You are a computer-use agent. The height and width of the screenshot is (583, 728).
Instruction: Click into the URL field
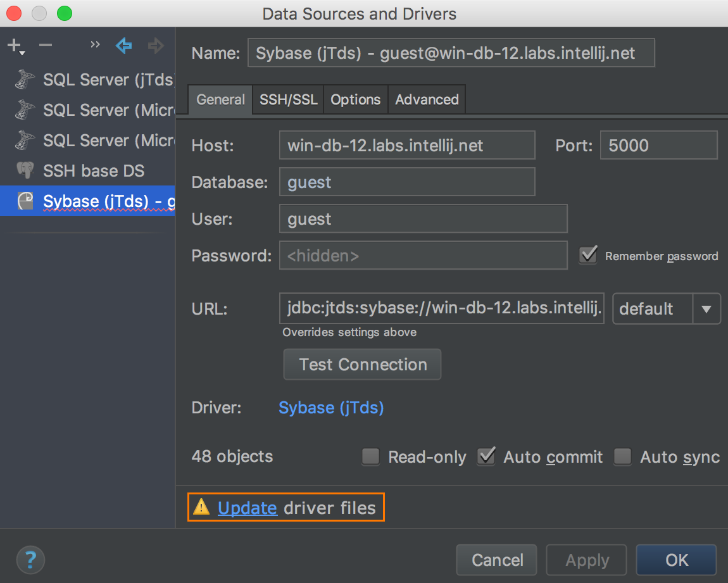441,308
